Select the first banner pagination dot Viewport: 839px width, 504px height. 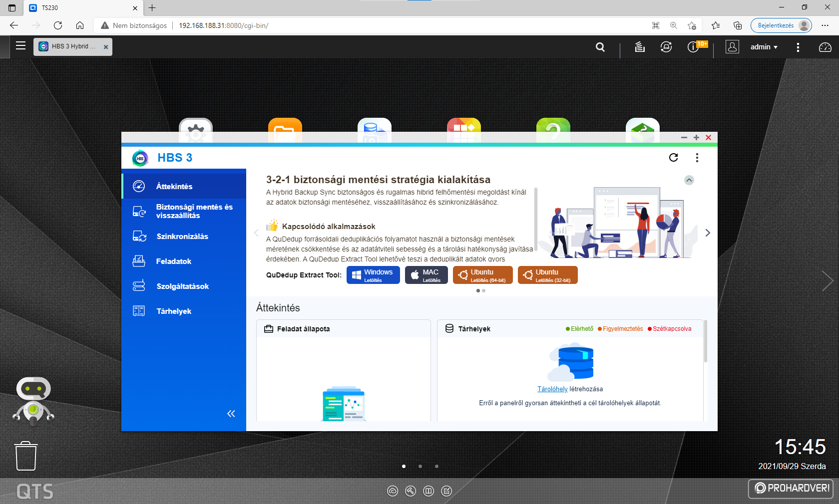tap(478, 290)
